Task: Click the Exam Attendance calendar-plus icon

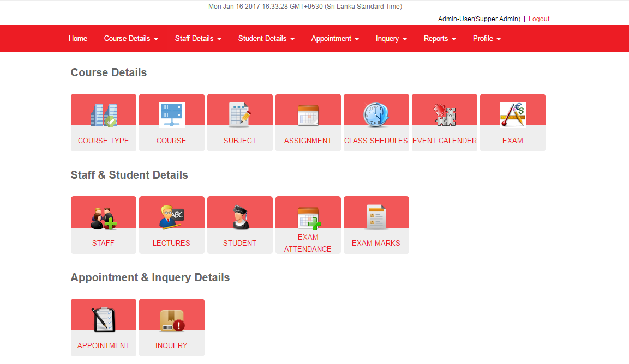Action: pos(309,217)
